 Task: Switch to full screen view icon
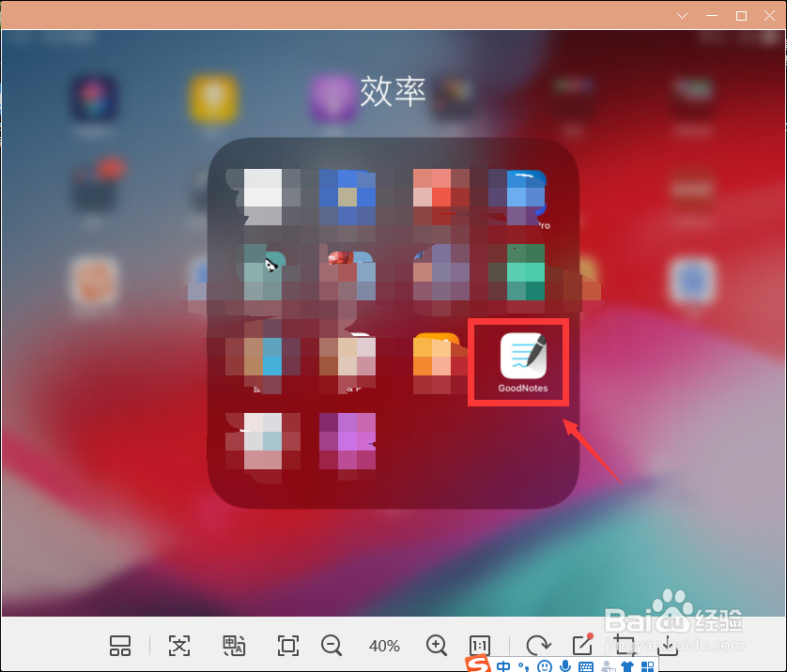[288, 646]
